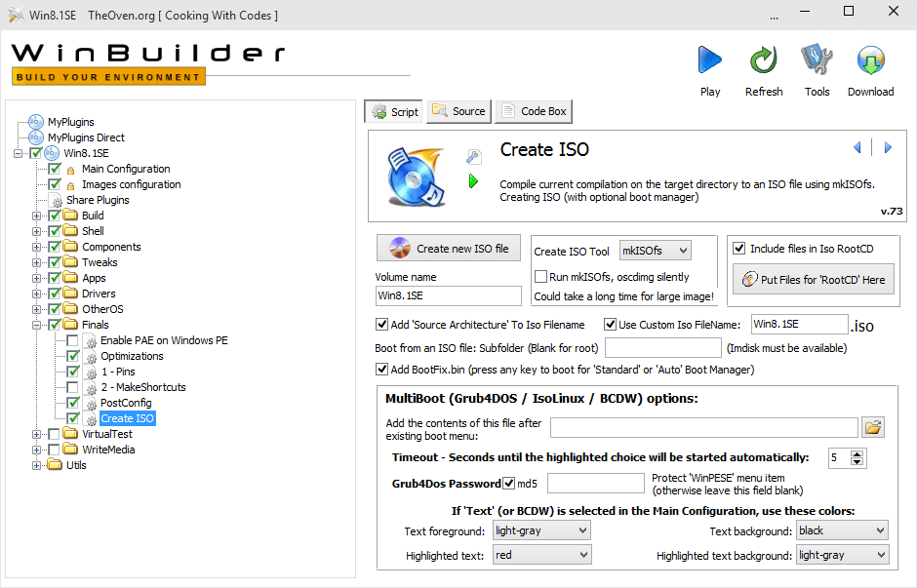Click the Download globe icon
Screen dimensions: 917x588
click(x=871, y=59)
